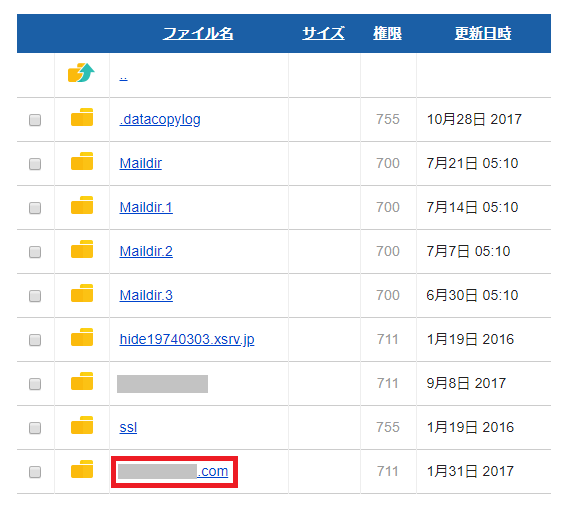Click the folder icon dated 9月8日 2017
Screen dimensions: 570x510
coord(82,381)
